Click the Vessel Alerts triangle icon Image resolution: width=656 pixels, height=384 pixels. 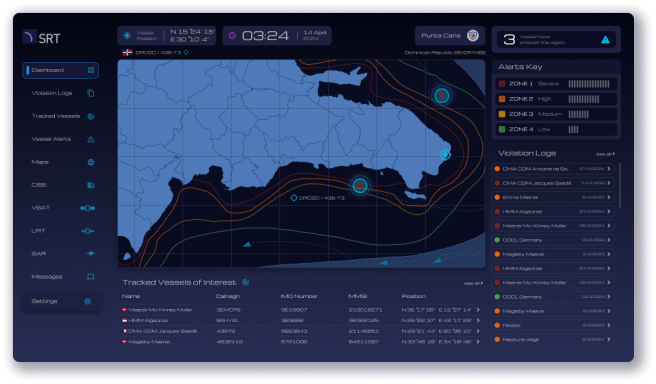coord(91,139)
